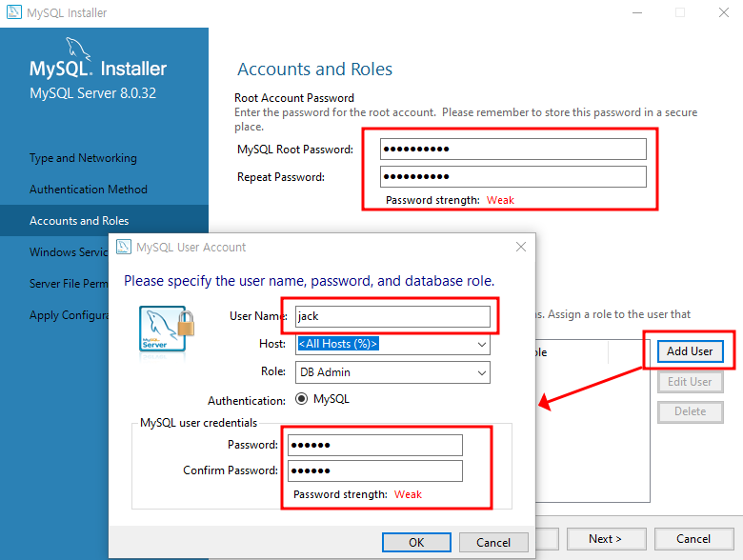Click the installer Cancel button
743x560 pixels.
(693, 539)
